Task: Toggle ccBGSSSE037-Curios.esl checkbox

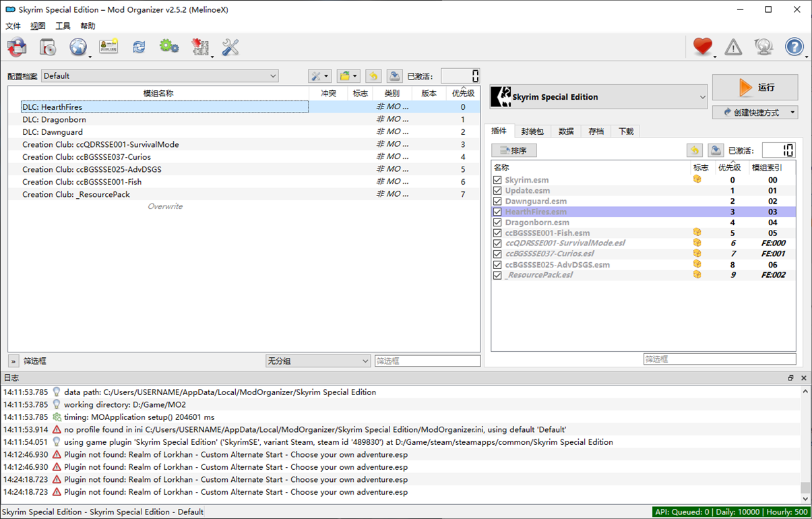Action: point(497,254)
